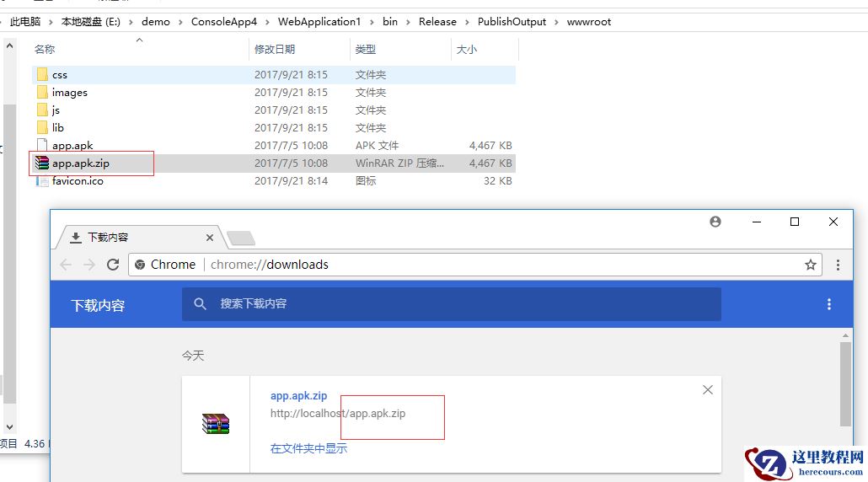
Task: Expand chevron after Release in breadcrumb
Action: click(x=467, y=22)
